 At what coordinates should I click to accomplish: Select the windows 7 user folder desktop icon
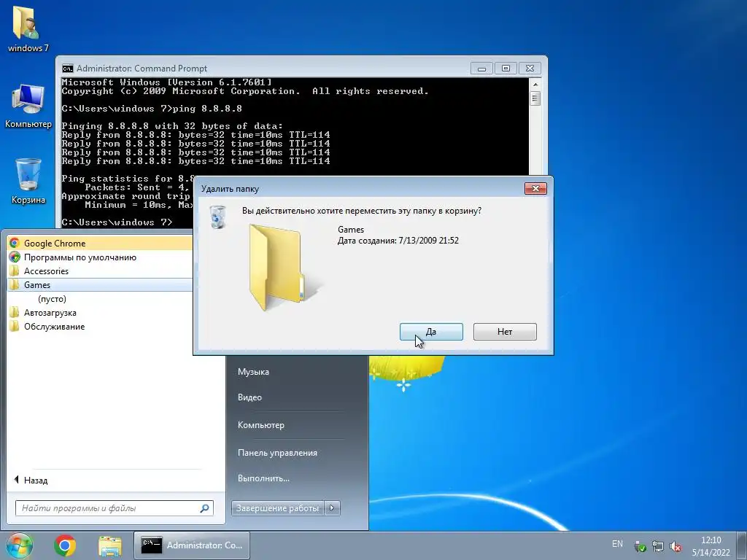pyautogui.click(x=28, y=28)
